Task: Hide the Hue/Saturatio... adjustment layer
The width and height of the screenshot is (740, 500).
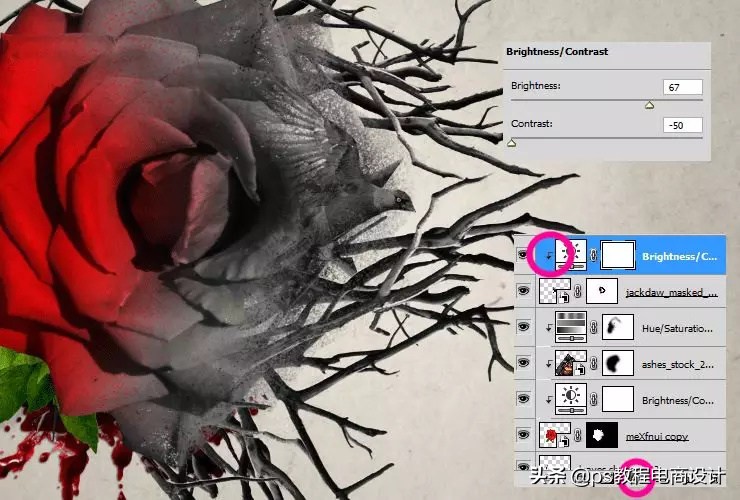Action: click(523, 327)
